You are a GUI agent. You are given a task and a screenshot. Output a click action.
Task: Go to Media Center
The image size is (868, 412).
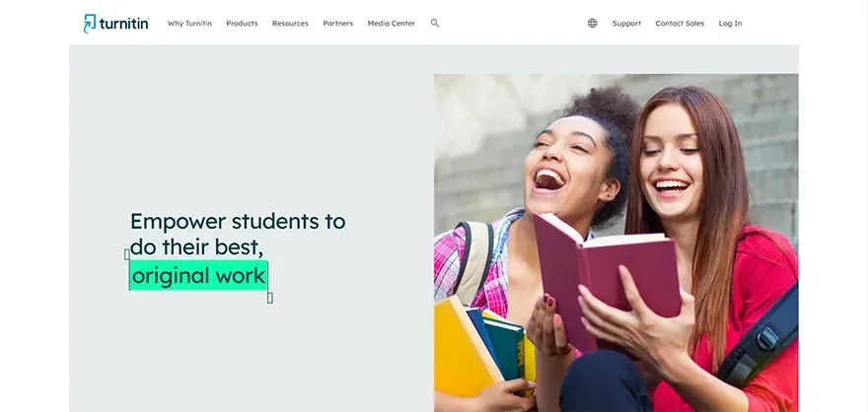391,24
